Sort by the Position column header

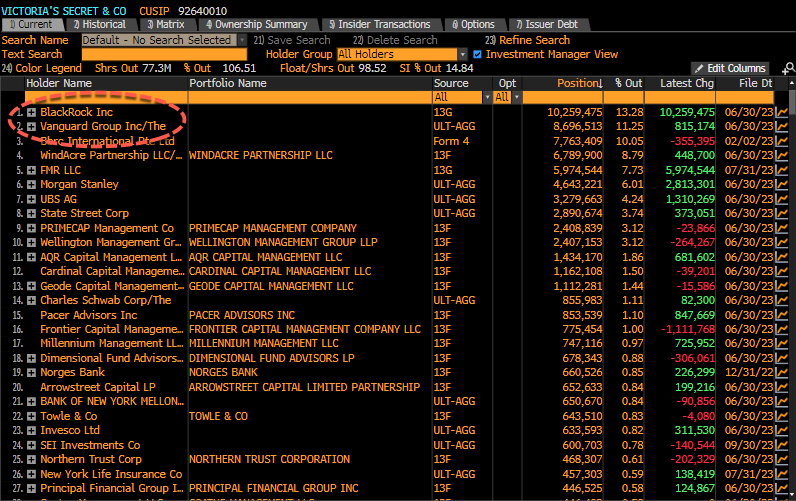(x=579, y=83)
